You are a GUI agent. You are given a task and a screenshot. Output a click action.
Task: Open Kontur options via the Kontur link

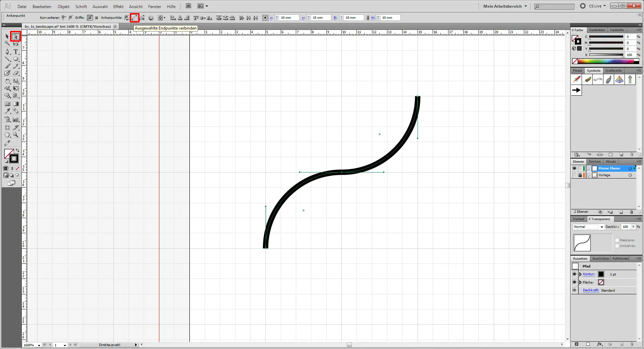click(x=588, y=274)
